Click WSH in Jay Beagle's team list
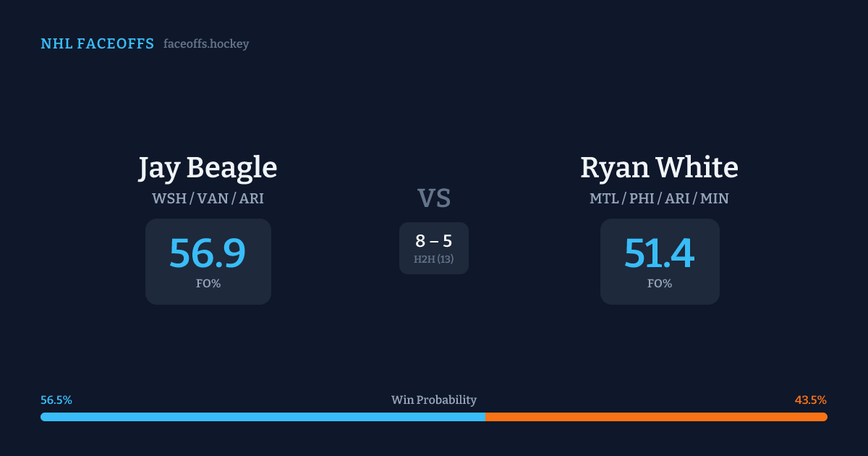The height and width of the screenshot is (456, 868). pos(167,198)
